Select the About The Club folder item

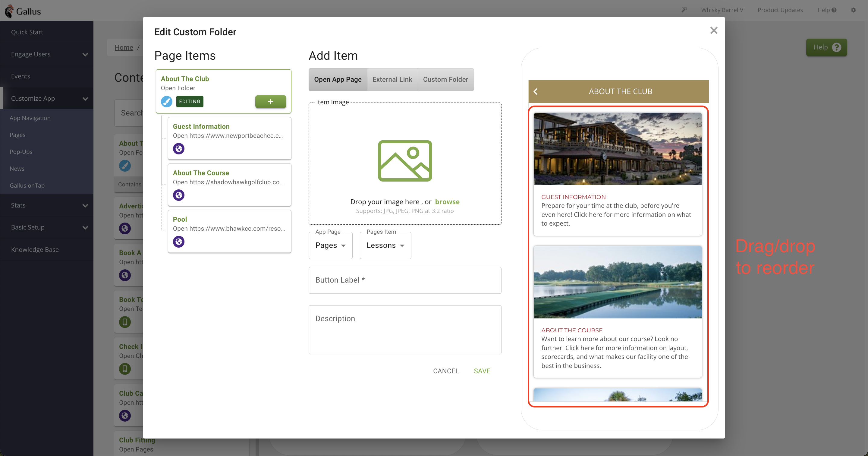[223, 91]
